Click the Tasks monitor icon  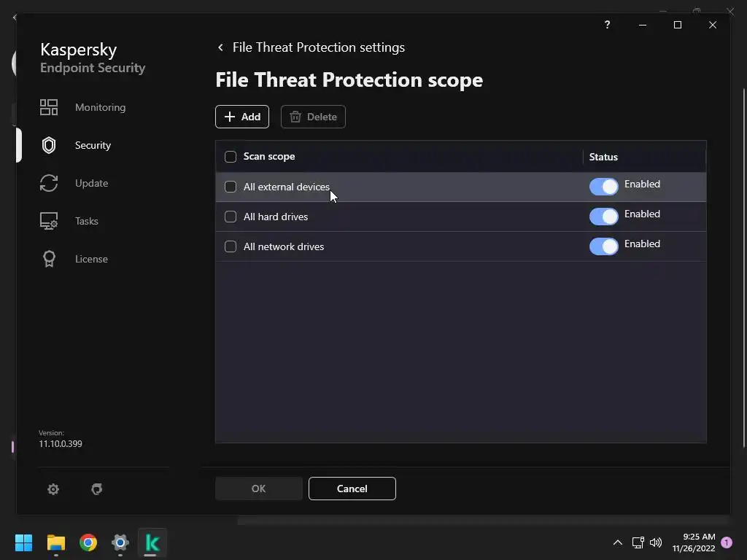[x=49, y=221]
